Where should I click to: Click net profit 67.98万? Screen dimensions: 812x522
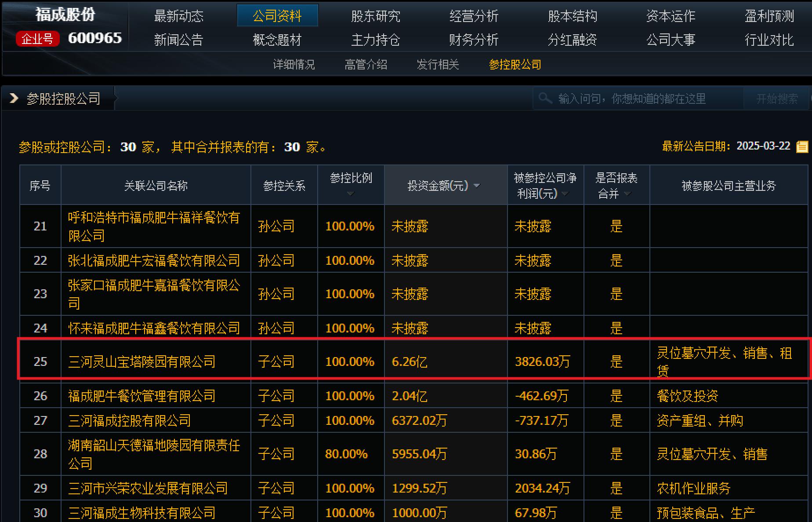click(x=536, y=513)
